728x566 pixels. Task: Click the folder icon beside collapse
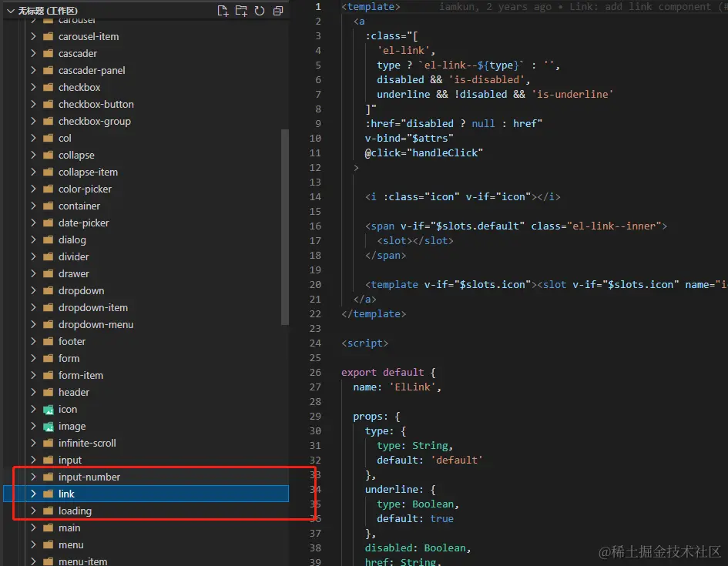point(49,155)
